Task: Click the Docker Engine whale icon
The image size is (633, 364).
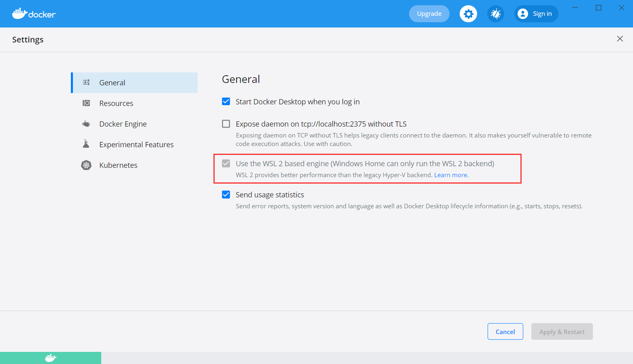Action: (86, 124)
